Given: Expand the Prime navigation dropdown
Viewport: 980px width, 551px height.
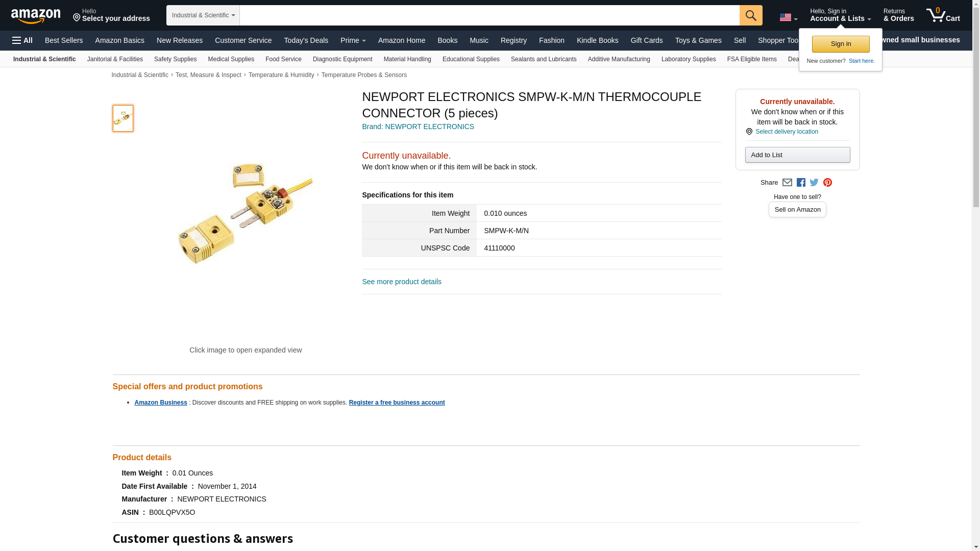Looking at the screenshot, I should click(x=353, y=40).
